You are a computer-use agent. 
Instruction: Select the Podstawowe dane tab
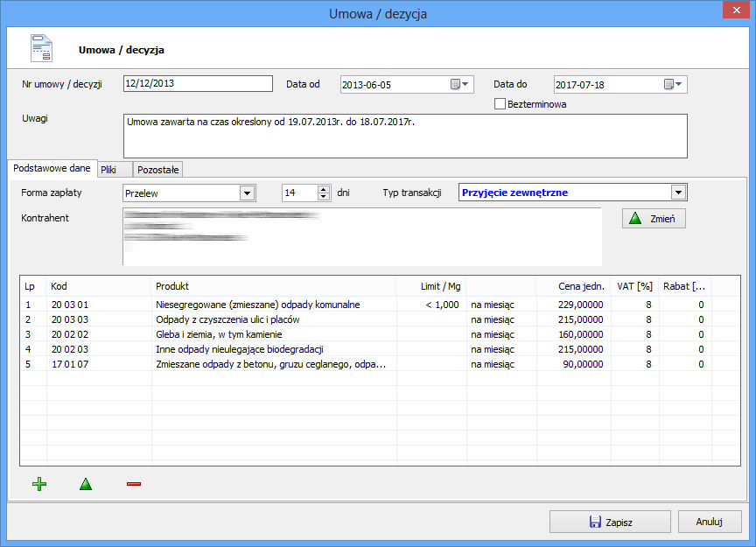pyautogui.click(x=51, y=168)
